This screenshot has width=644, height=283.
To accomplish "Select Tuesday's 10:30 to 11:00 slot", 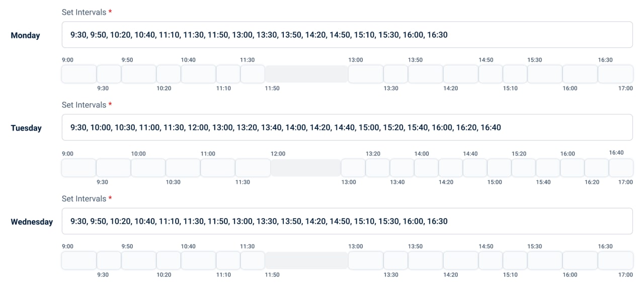I will [x=183, y=168].
